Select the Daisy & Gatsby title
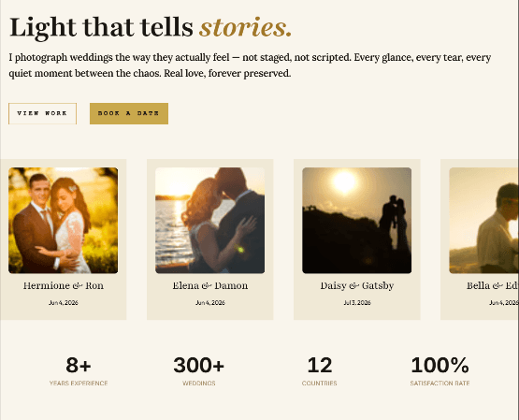This screenshot has width=519, height=420. (357, 285)
